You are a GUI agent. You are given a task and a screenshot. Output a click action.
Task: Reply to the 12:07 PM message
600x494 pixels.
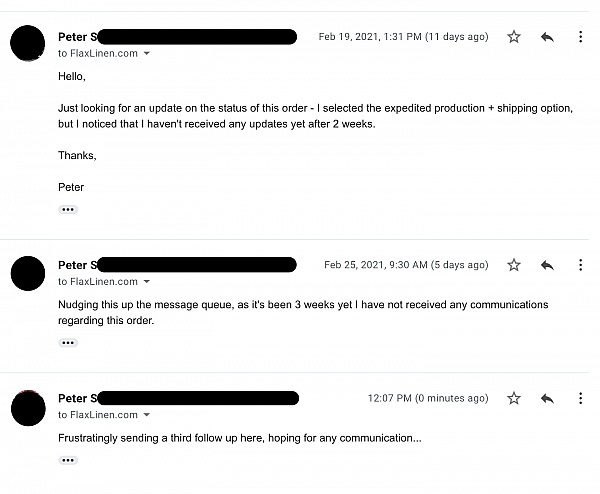tap(547, 399)
